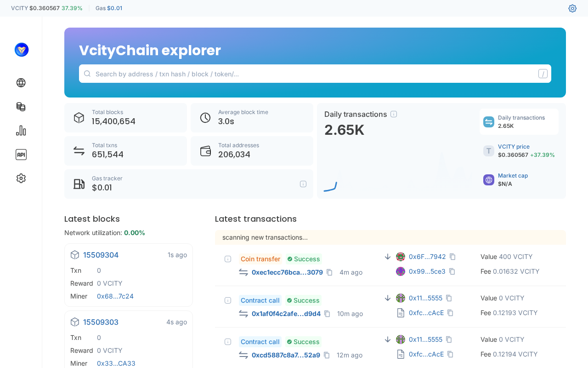Viewport: 588px width, 368px height.
Task: Click the Contract call tag for transaction 0x1af0f4c2afe...d9d4
Action: [260, 300]
